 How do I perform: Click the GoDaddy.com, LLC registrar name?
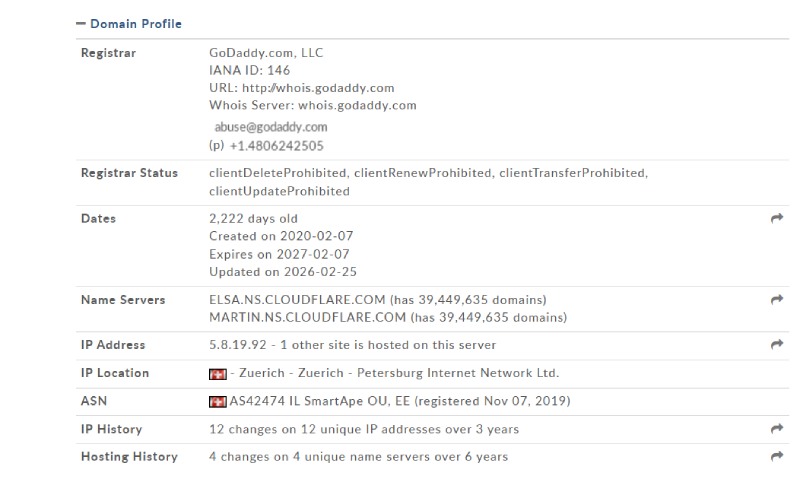click(266, 53)
